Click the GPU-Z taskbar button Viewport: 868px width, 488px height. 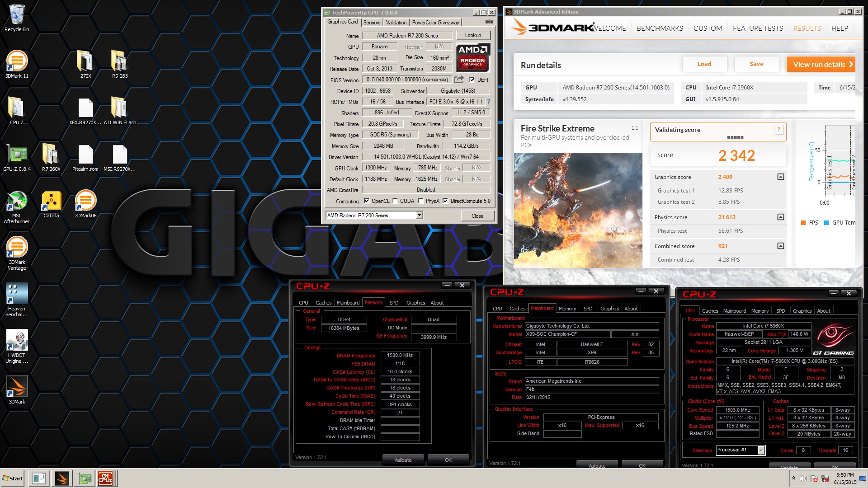(85, 478)
